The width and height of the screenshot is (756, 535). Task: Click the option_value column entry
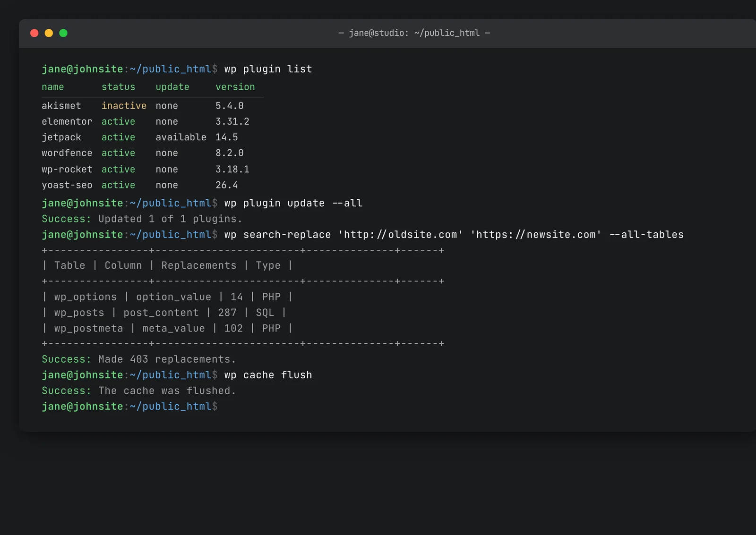coord(173,297)
